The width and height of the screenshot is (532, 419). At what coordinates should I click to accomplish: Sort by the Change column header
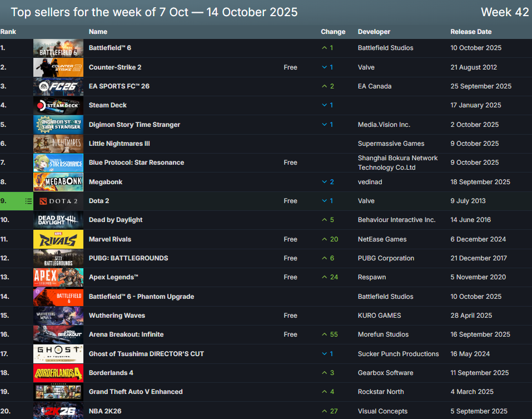pos(333,32)
